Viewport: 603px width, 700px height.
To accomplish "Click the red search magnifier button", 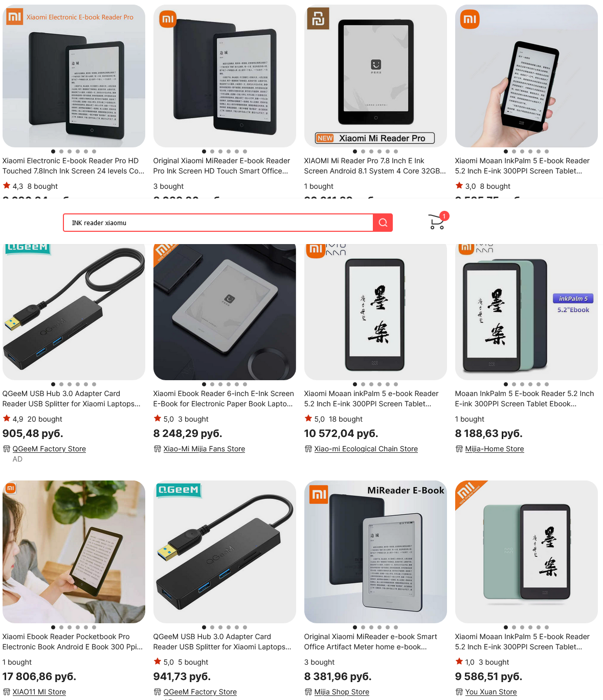I will pos(383,223).
